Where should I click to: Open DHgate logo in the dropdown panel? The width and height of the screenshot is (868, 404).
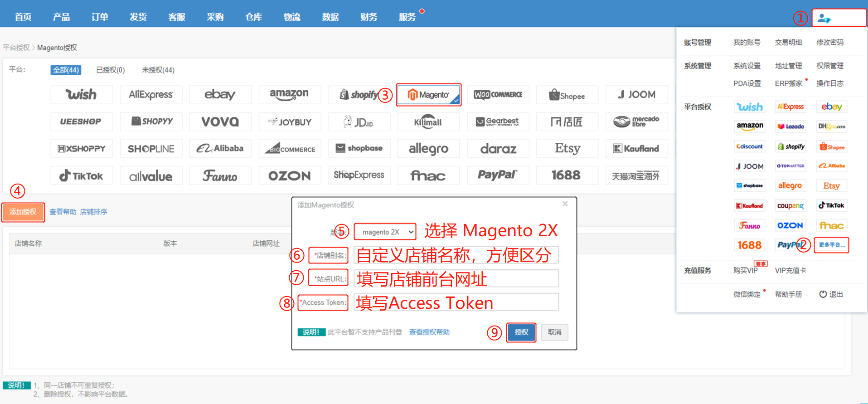[831, 127]
